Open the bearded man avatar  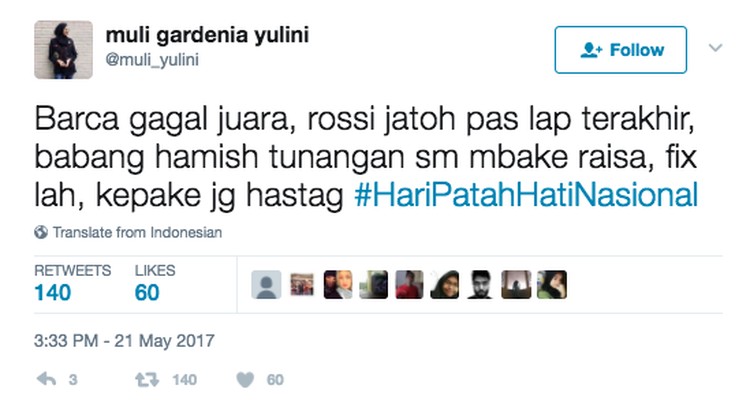[x=480, y=285]
